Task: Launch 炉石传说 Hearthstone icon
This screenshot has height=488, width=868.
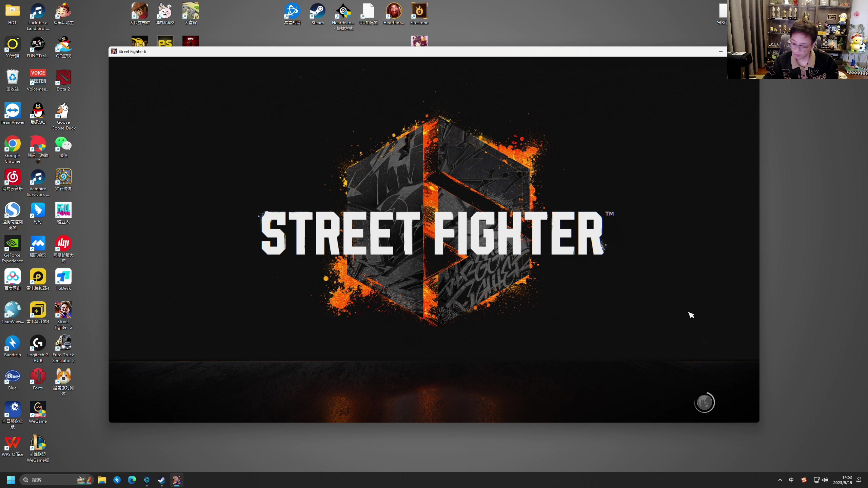Action: tap(63, 180)
